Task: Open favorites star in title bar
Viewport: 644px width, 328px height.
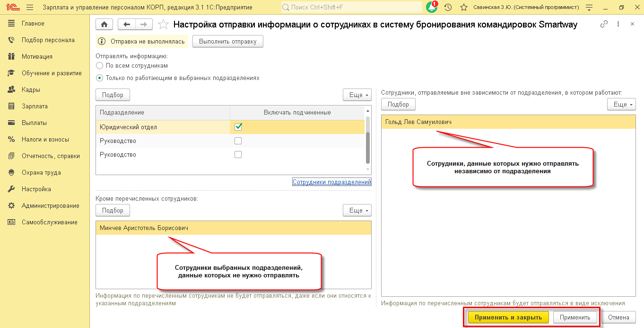Action: pos(464,8)
